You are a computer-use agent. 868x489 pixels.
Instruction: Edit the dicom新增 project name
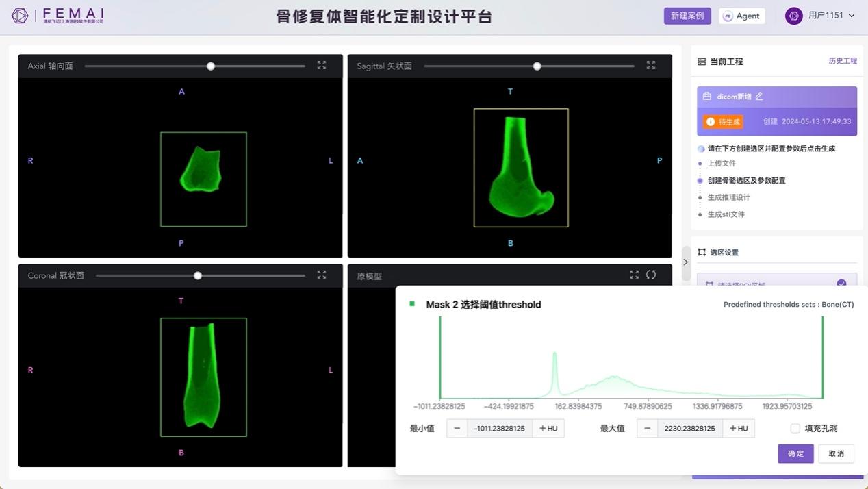759,97
